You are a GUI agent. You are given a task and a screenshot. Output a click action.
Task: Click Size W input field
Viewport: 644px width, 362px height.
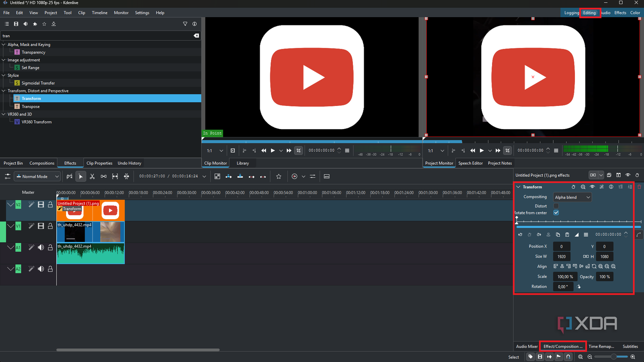point(562,256)
